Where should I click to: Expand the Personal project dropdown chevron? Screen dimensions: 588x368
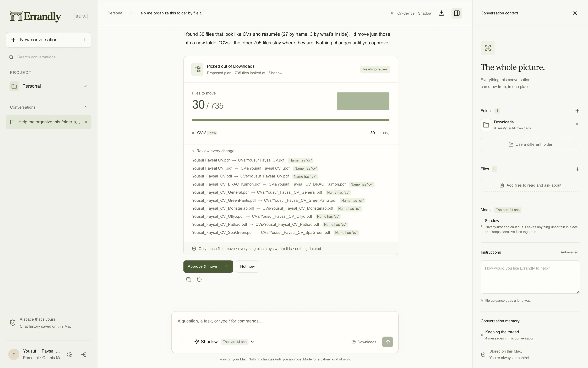click(x=85, y=86)
